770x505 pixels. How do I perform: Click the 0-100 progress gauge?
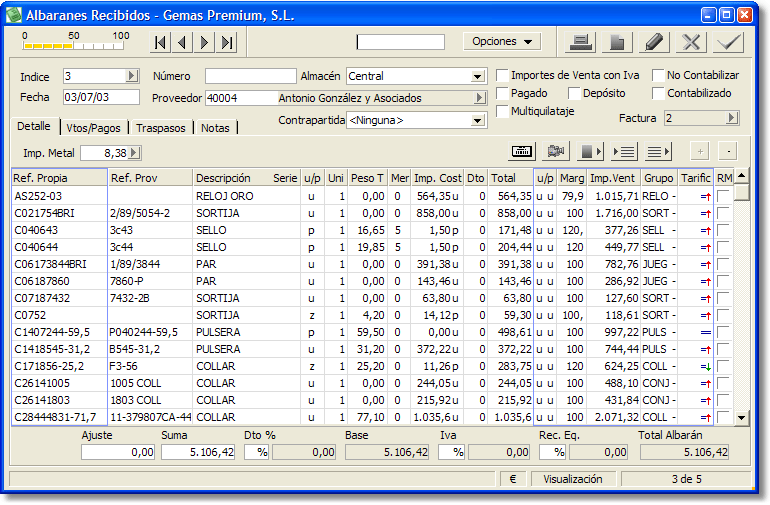coord(73,42)
